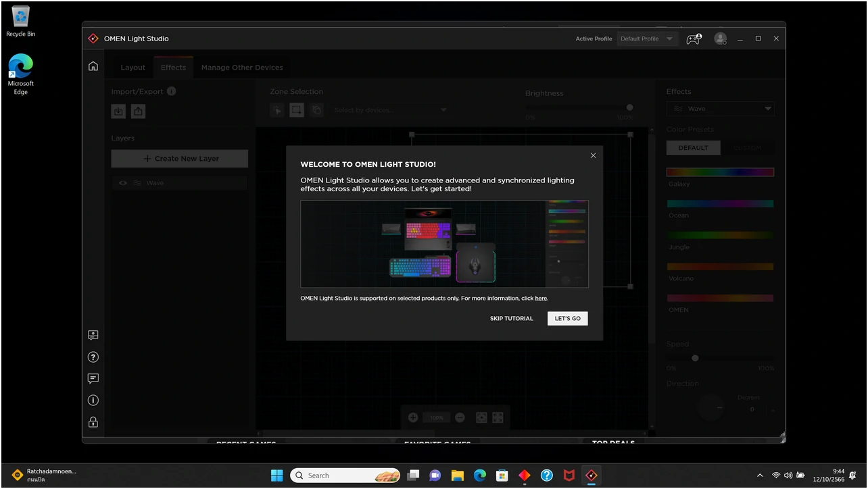Click the Export profile icon

[x=138, y=111]
